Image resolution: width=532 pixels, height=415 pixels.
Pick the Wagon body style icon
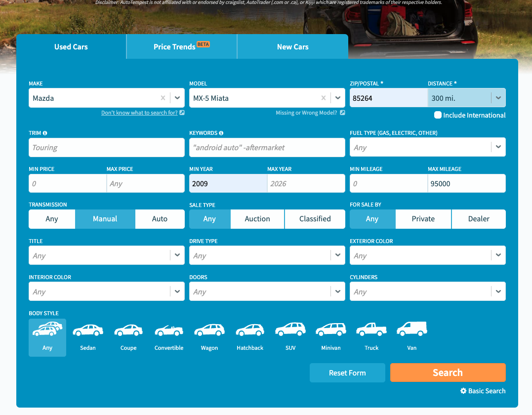point(209,330)
